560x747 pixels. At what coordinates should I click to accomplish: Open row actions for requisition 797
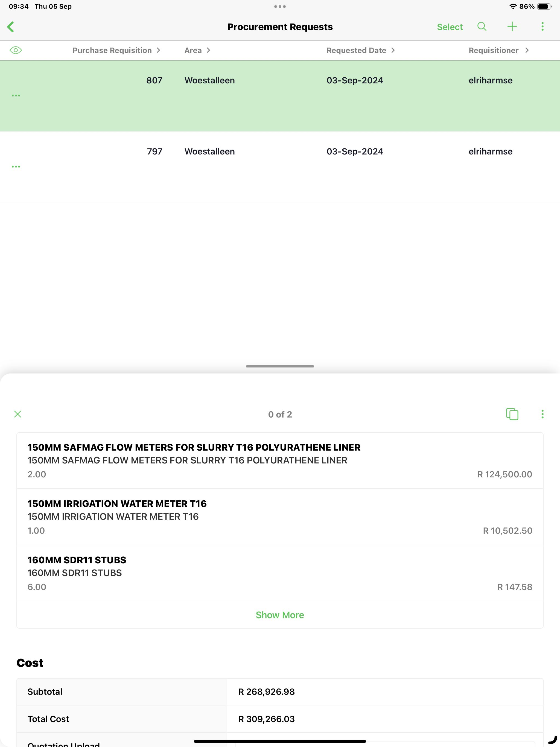16,167
